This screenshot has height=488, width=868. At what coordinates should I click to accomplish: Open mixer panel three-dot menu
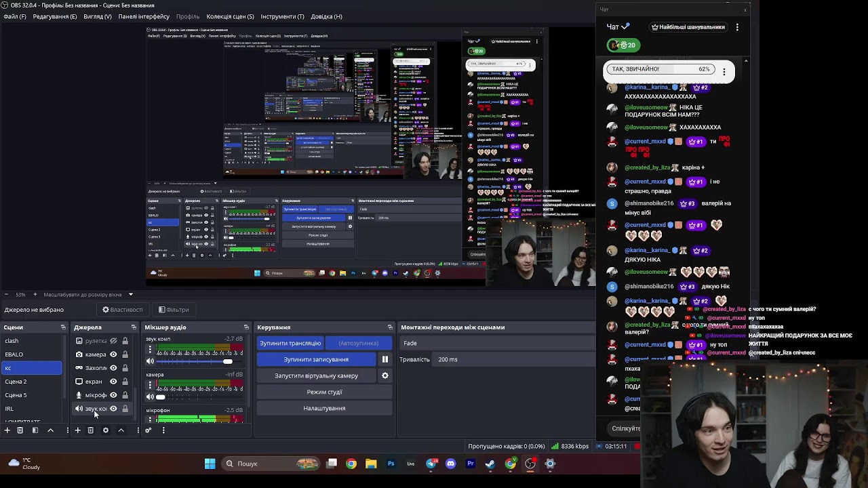click(163, 430)
